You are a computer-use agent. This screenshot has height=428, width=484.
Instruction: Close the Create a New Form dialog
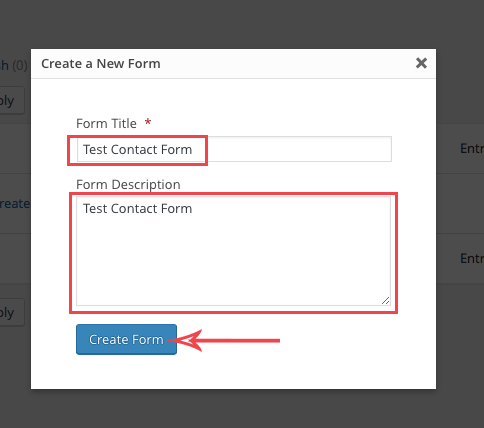[421, 63]
